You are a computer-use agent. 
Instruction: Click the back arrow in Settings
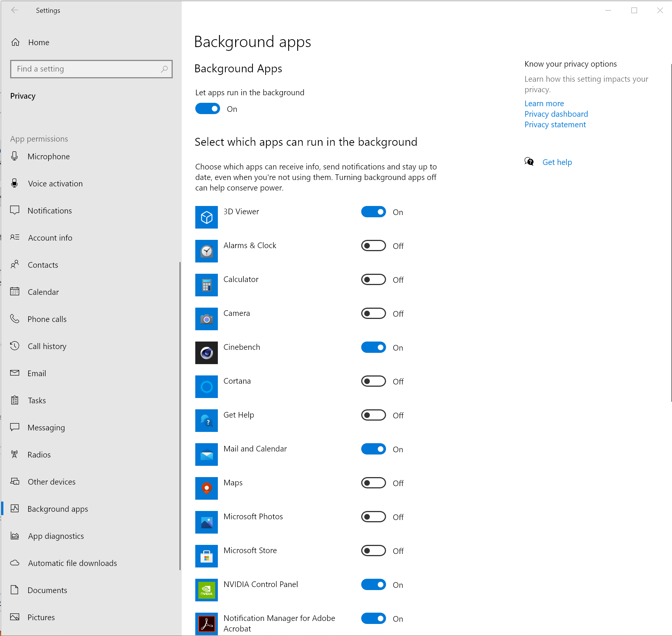coord(15,10)
